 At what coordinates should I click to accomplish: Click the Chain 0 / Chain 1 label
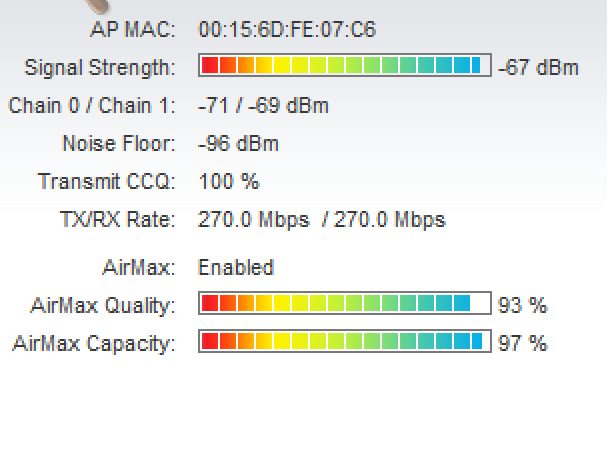click(x=92, y=106)
